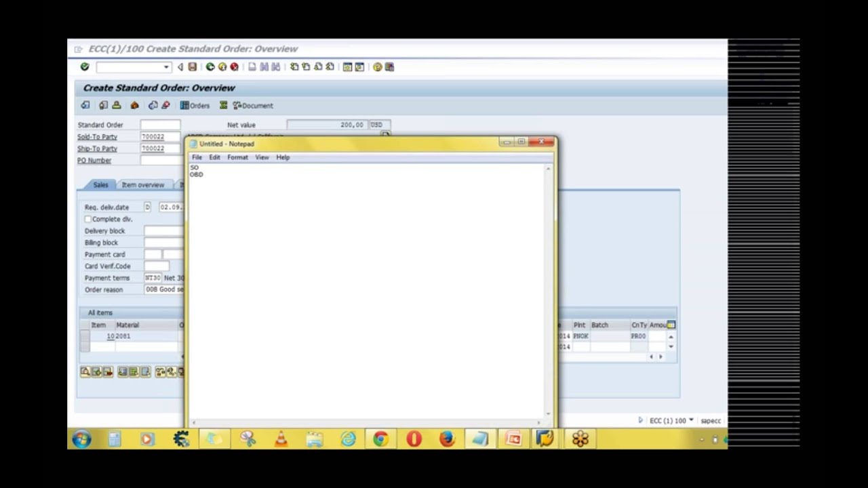Click the green Enter checkmark in SAP toolbar
Viewport: 868px width, 488px height.
(85, 67)
